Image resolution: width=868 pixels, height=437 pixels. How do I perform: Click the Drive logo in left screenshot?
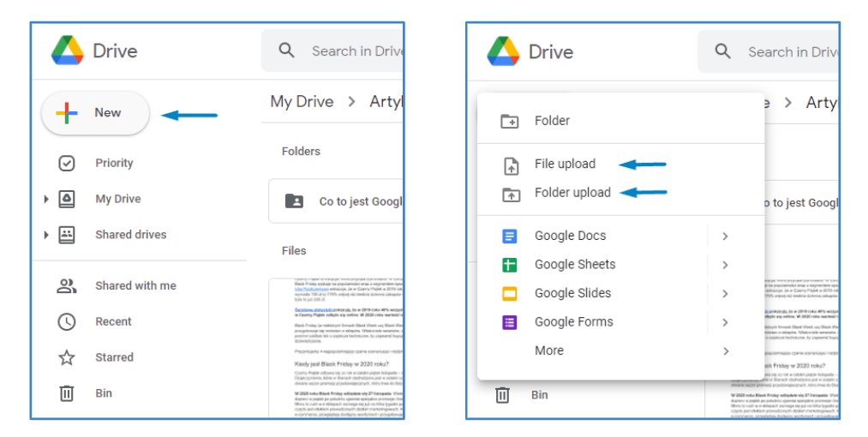68,51
